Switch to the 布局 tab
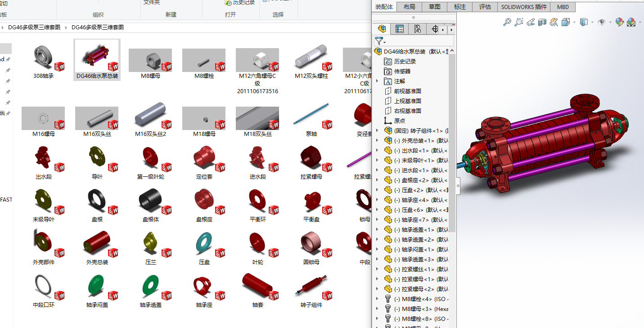The height and width of the screenshot is (328, 644). [x=410, y=7]
